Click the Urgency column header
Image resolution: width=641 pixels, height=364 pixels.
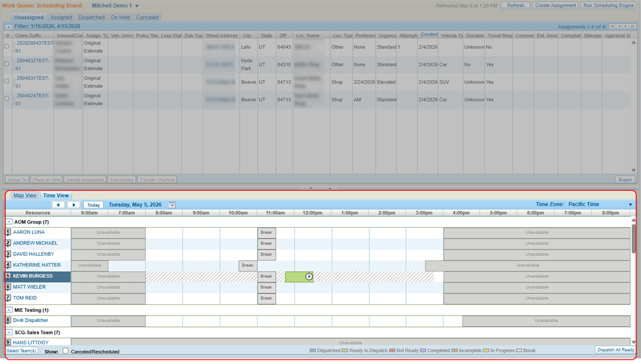coord(387,35)
